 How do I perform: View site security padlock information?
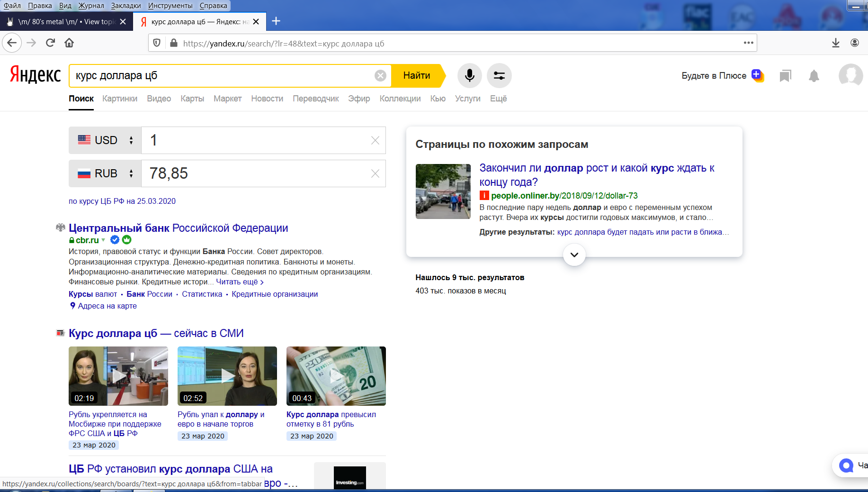click(174, 43)
